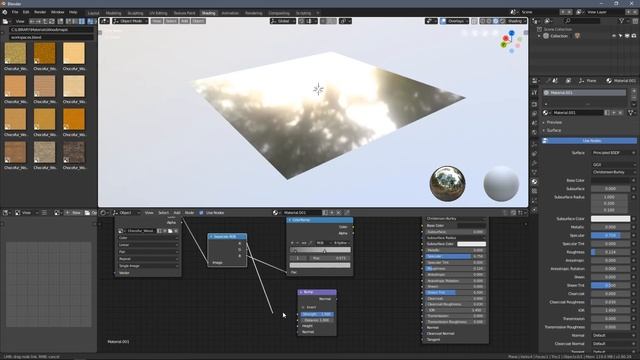
Task: Hide Collection with the eye icon
Action: tap(614, 36)
